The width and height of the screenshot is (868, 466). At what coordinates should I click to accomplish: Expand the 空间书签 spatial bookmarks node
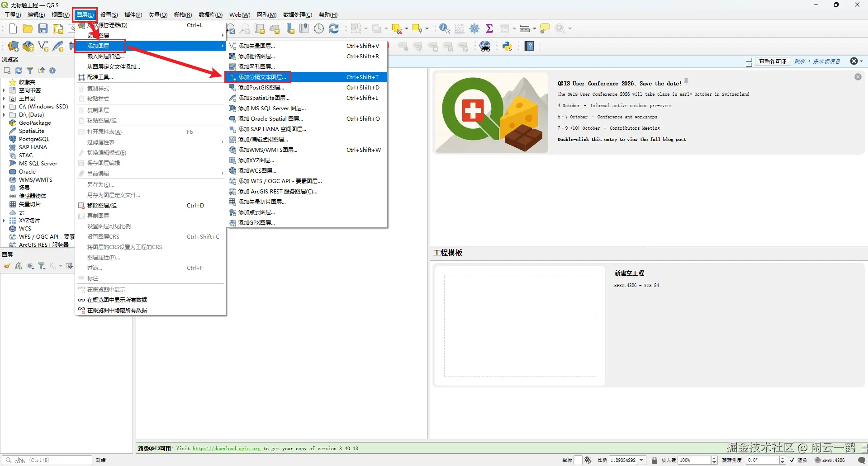[4, 90]
